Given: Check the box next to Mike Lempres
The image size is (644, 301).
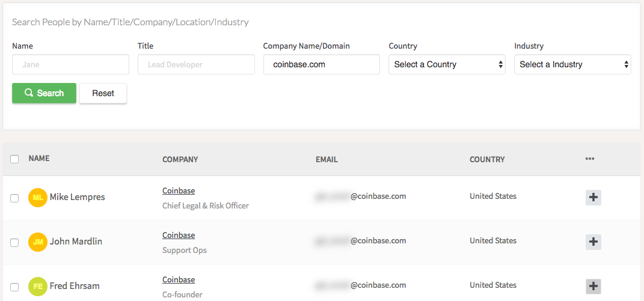Looking at the screenshot, I should pyautogui.click(x=14, y=198).
